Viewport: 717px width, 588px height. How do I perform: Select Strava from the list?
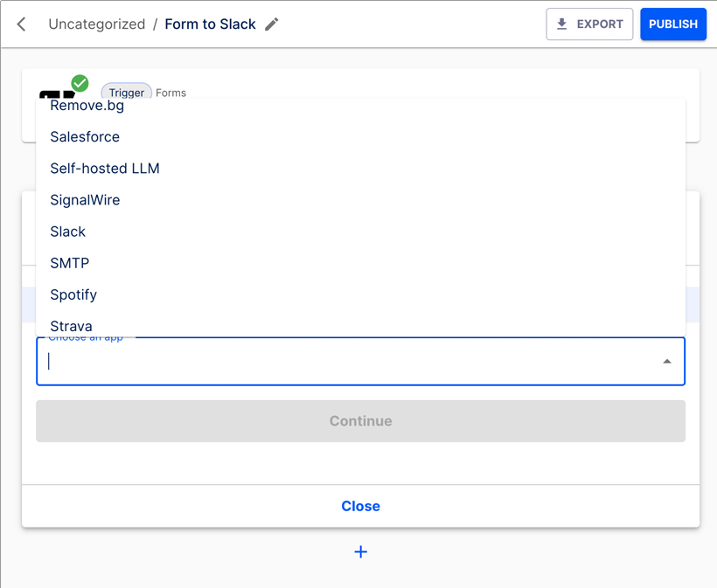(x=360, y=325)
